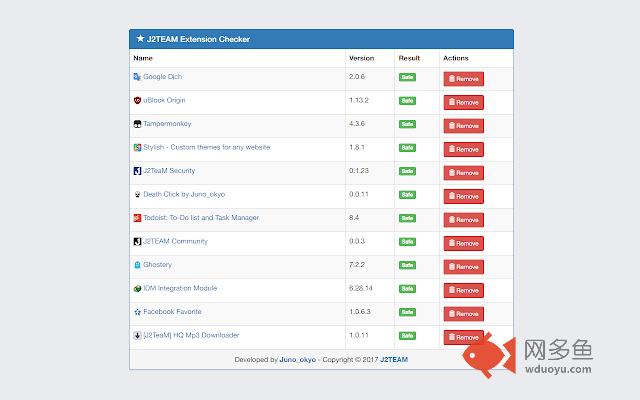Click the Tampermonkey extension icon
The width and height of the screenshot is (640, 400).
[137, 124]
